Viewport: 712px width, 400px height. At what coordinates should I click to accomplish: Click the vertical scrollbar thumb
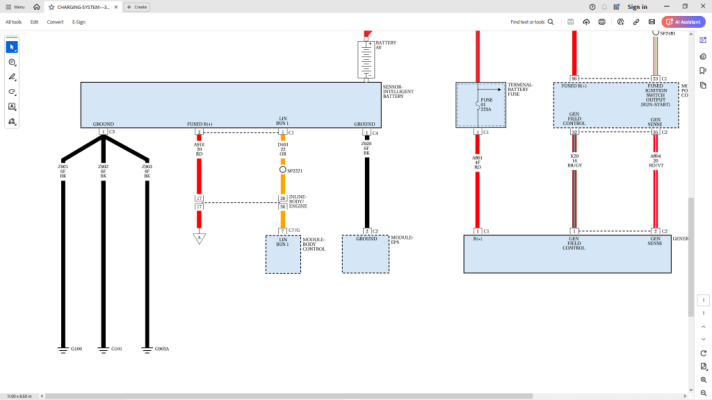[691, 257]
